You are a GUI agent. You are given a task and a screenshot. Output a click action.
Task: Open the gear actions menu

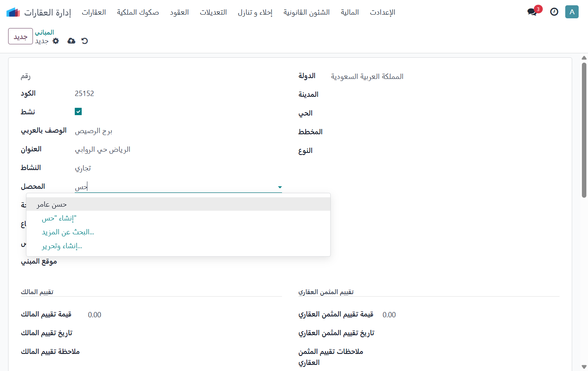56,41
